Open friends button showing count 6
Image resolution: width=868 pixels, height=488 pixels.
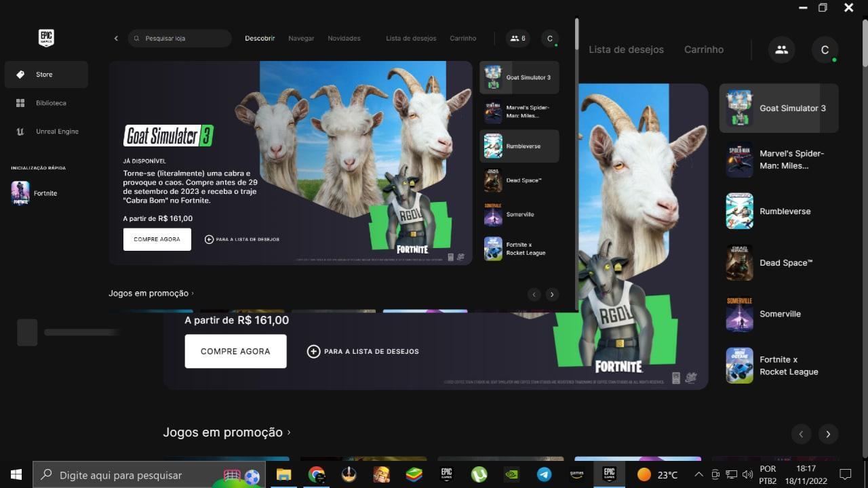[517, 39]
